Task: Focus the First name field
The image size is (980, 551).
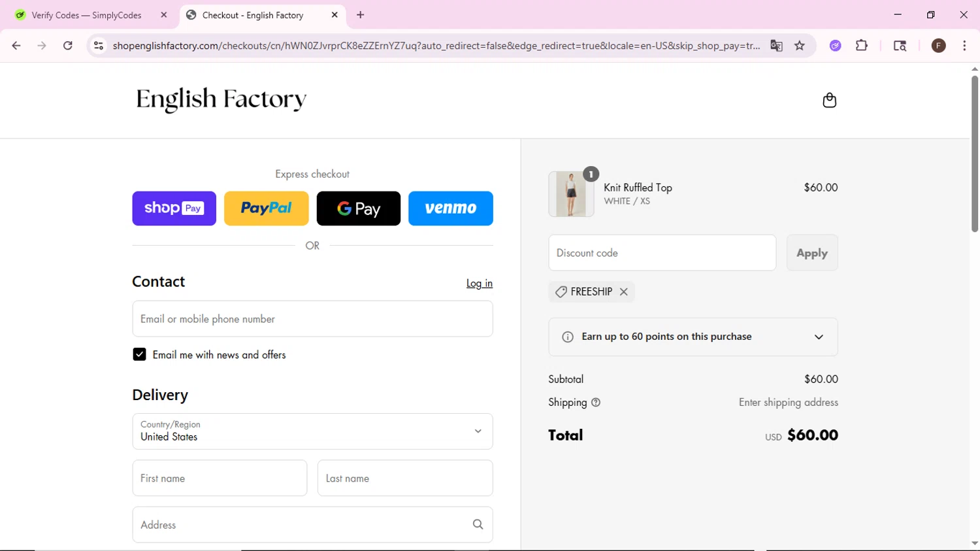Action: (x=220, y=478)
